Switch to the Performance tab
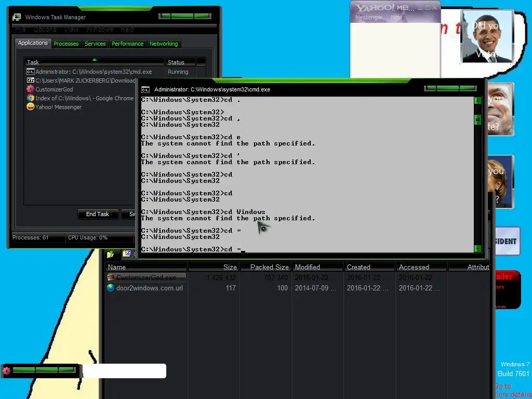This screenshot has height=399, width=532. coord(128,44)
